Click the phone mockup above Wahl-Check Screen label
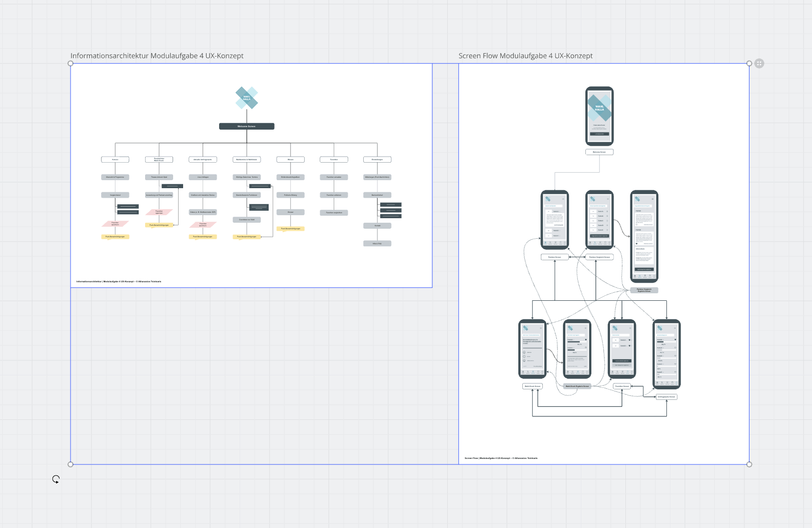 [x=532, y=349]
